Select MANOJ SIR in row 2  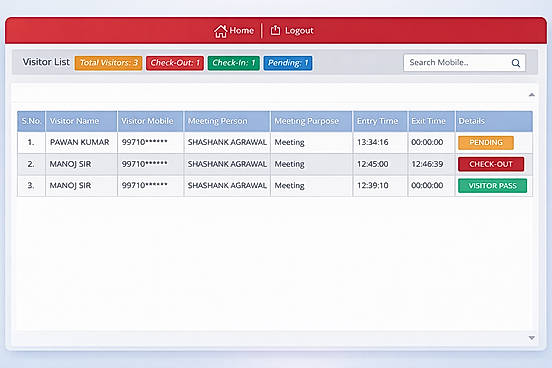point(70,164)
